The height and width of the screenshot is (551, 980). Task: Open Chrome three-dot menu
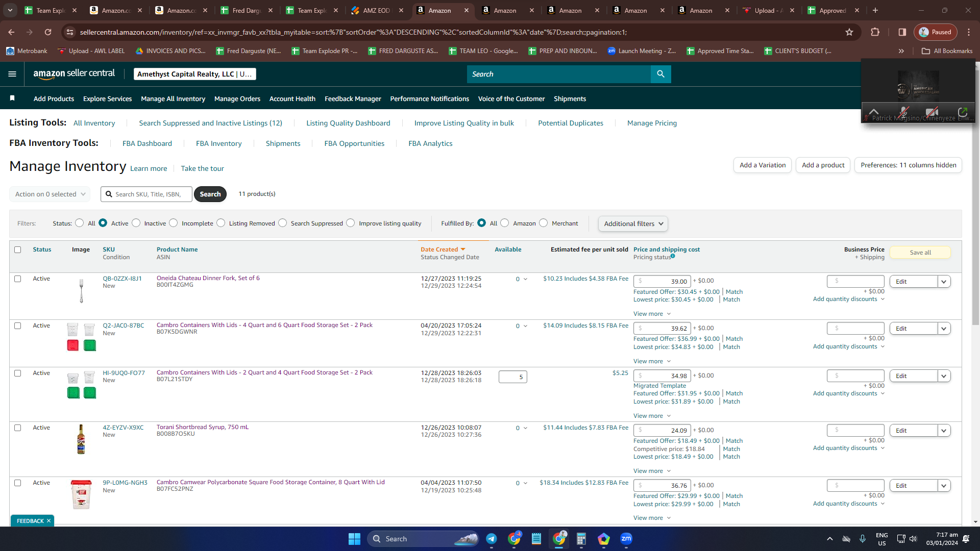[969, 32]
